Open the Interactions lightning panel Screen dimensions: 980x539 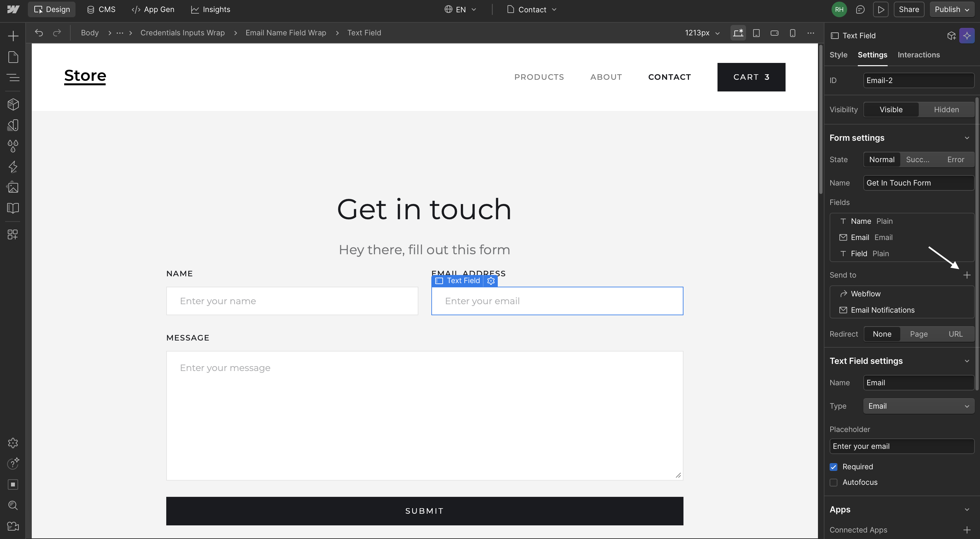click(x=13, y=167)
